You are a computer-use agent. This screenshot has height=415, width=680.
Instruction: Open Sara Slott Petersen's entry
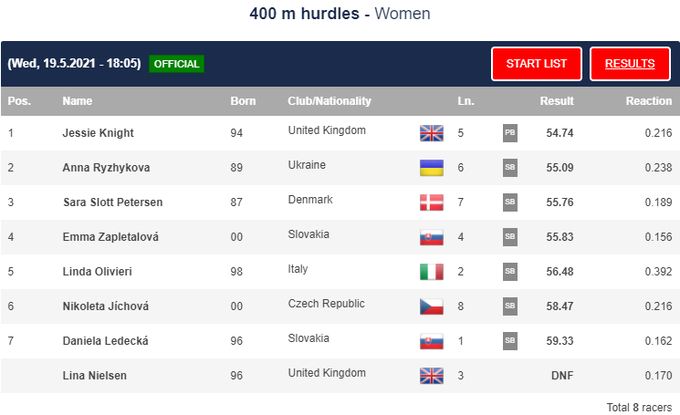click(112, 202)
